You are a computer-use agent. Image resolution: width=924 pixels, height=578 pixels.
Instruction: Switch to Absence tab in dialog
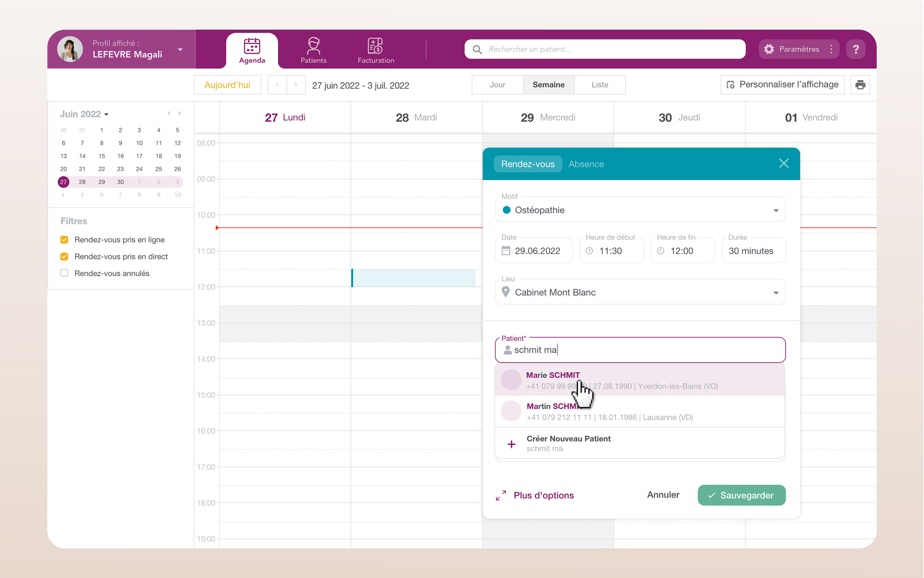587,164
